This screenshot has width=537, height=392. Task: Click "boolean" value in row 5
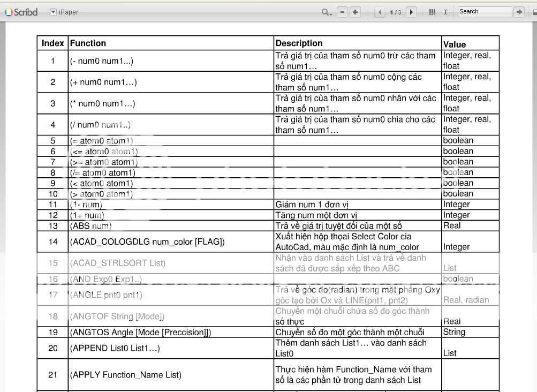(x=458, y=140)
